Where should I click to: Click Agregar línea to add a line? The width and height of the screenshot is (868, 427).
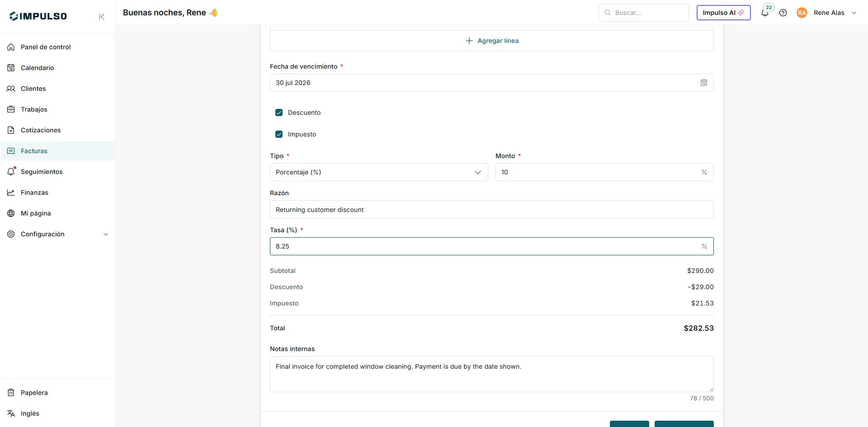coord(492,41)
